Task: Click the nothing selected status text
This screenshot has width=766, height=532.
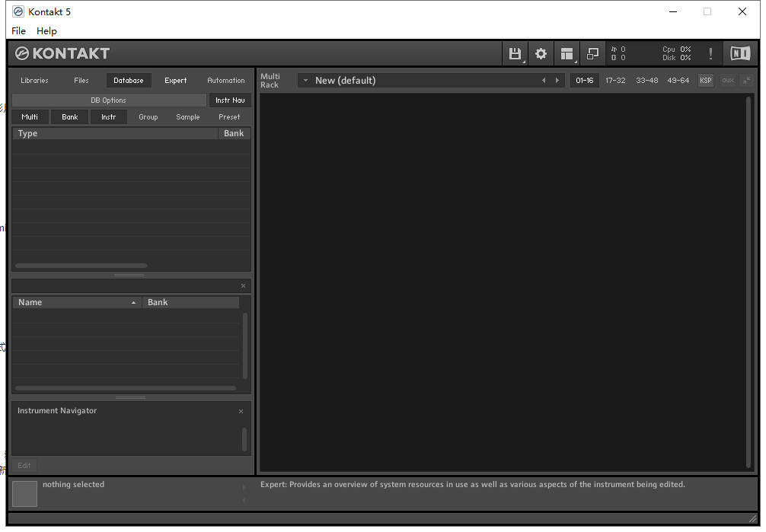Action: tap(73, 485)
